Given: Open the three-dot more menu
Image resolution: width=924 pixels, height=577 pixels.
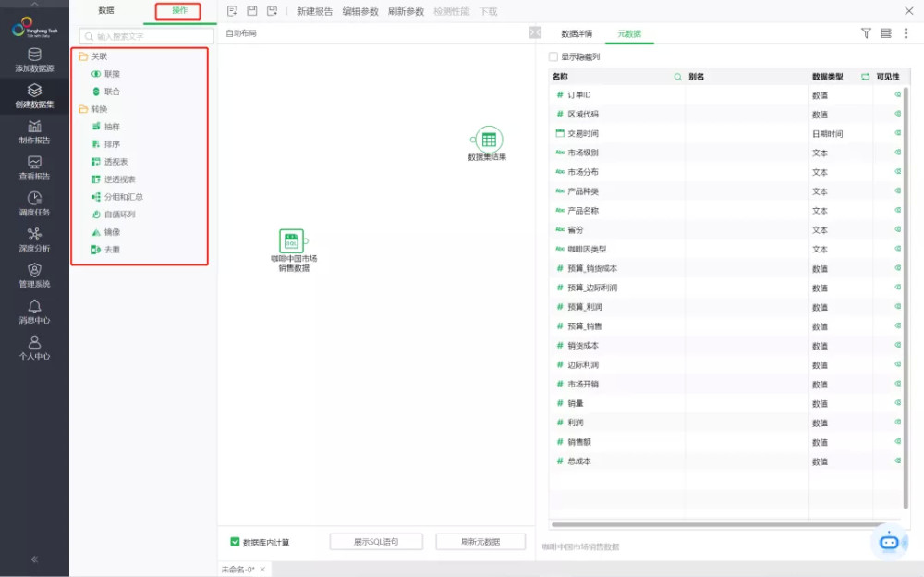Looking at the screenshot, I should 906,33.
